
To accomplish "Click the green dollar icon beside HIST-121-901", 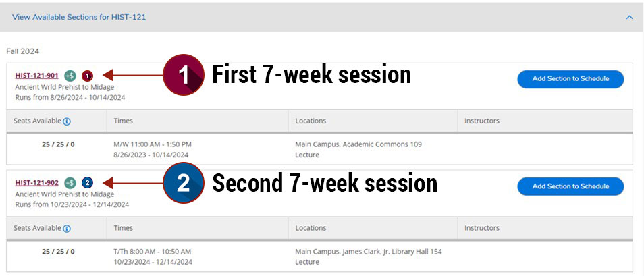I will pos(70,76).
